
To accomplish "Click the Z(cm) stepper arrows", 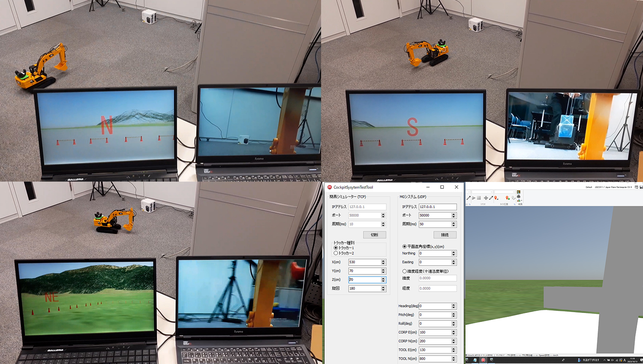I will [383, 280].
